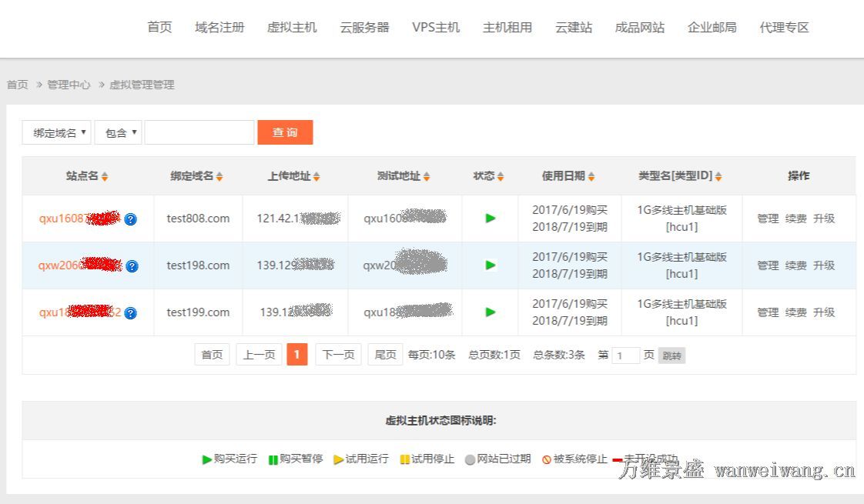The height and width of the screenshot is (504, 864).
Task: Open site name link qxu1608
Action: 79,218
